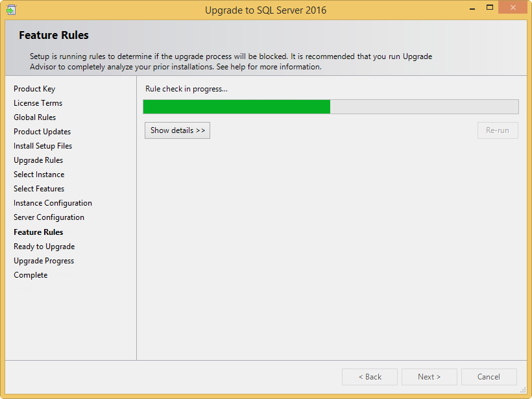Select the Select Features step
This screenshot has width=532, height=399.
tap(39, 189)
